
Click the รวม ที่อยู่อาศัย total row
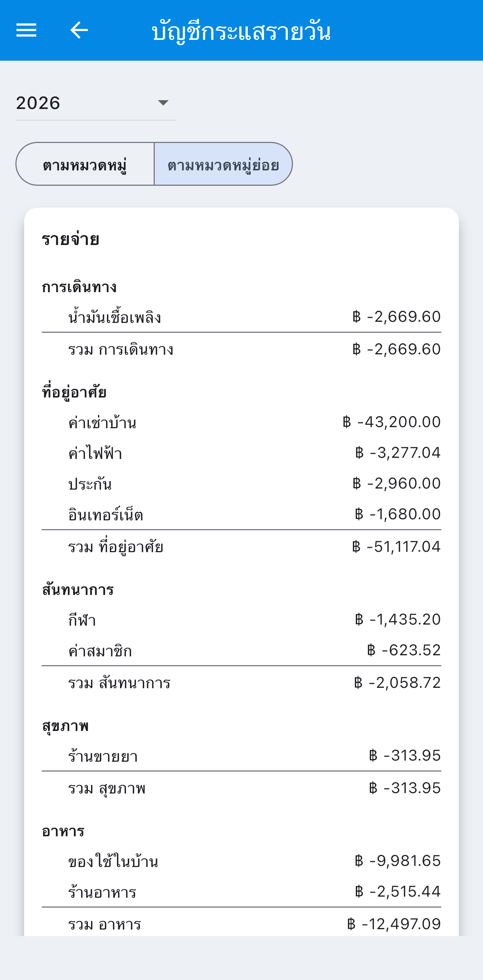[x=241, y=547]
